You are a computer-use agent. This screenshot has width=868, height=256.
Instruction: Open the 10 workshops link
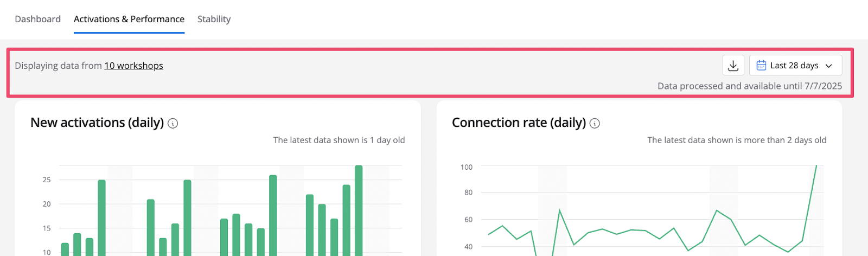tap(133, 66)
